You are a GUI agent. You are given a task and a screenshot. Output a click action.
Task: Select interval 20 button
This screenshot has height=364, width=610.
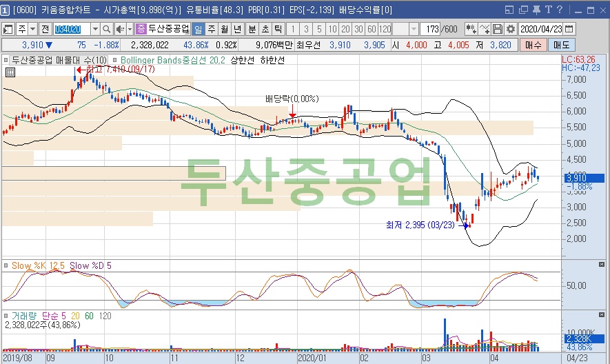pos(346,29)
